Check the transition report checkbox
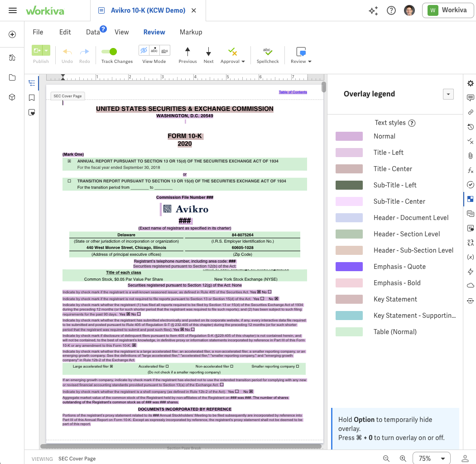476x464 pixels. coord(69,181)
